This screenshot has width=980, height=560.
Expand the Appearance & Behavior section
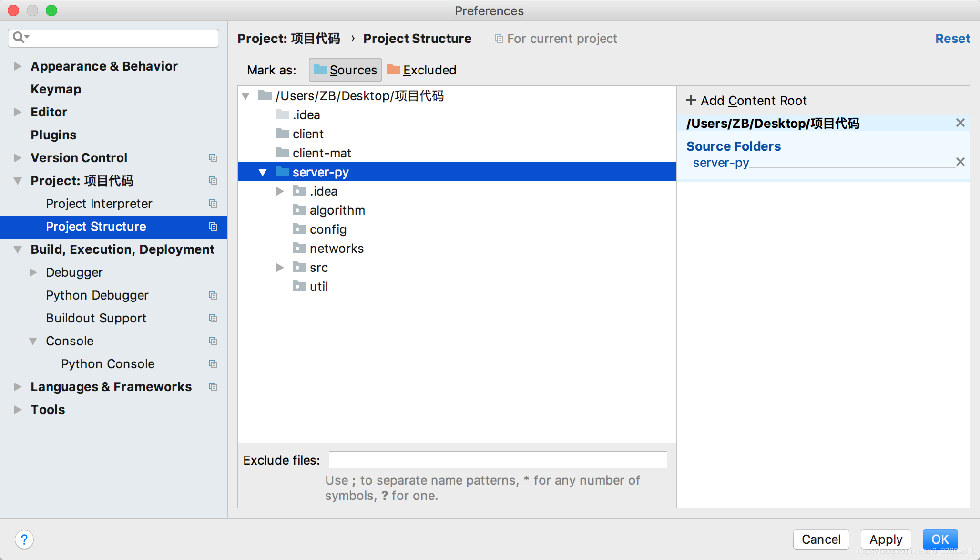18,66
